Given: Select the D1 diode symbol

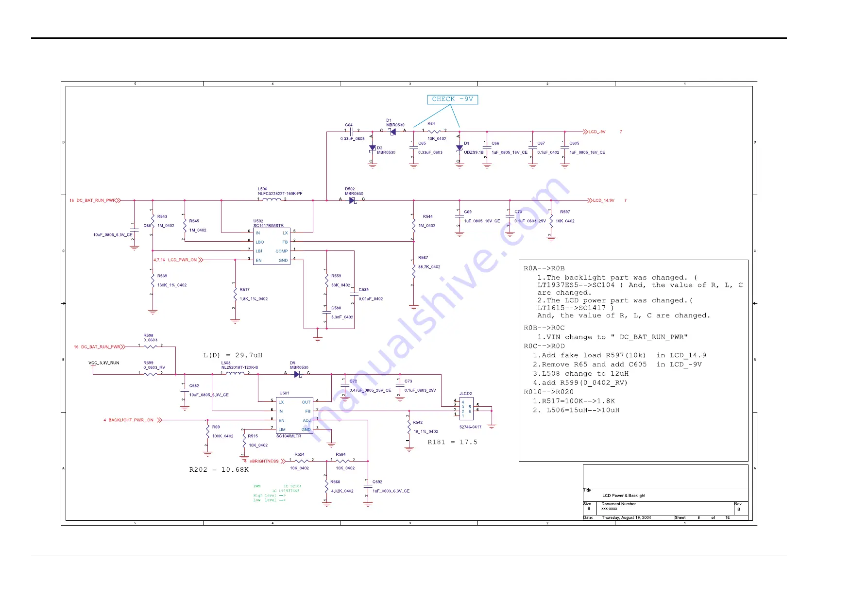Looking at the screenshot, I should [x=392, y=131].
